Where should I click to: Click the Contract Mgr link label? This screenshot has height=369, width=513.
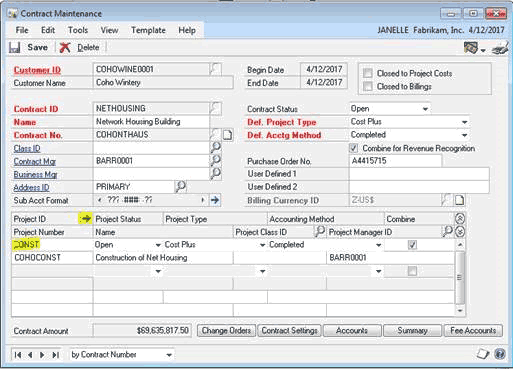[x=35, y=162]
